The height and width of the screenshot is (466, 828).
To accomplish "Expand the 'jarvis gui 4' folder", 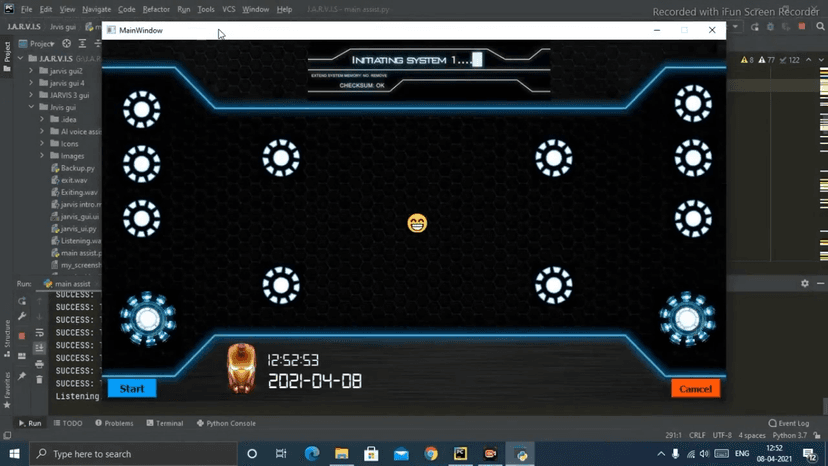I will [31, 82].
